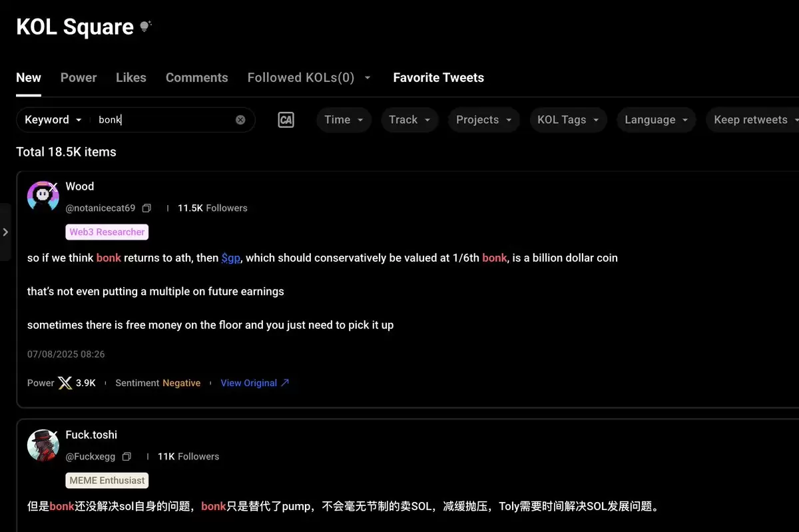The width and height of the screenshot is (799, 532).
Task: Click the @Fuckxegg handle text
Action: (x=91, y=457)
